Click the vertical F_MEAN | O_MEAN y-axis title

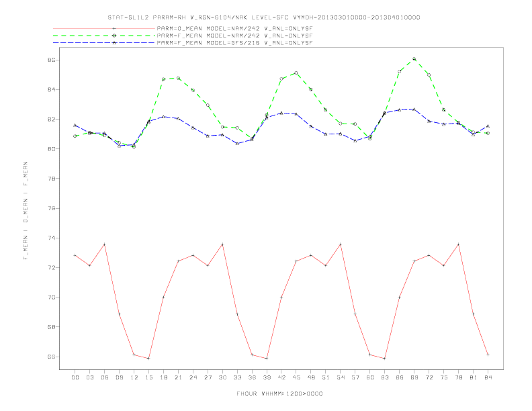(26, 211)
